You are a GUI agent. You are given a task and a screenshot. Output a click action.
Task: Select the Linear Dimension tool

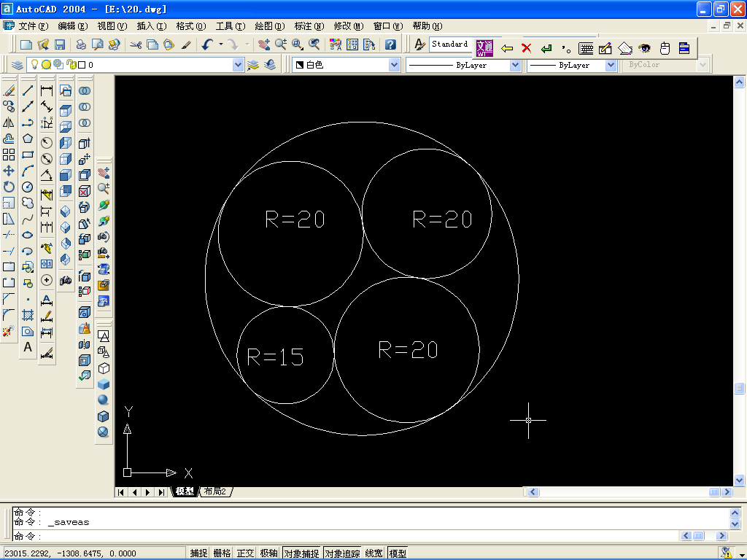[47, 90]
